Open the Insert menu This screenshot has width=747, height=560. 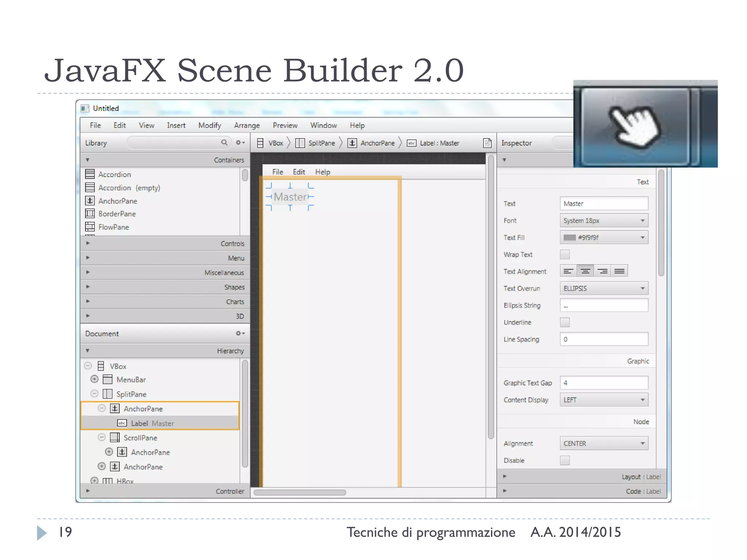tap(176, 125)
